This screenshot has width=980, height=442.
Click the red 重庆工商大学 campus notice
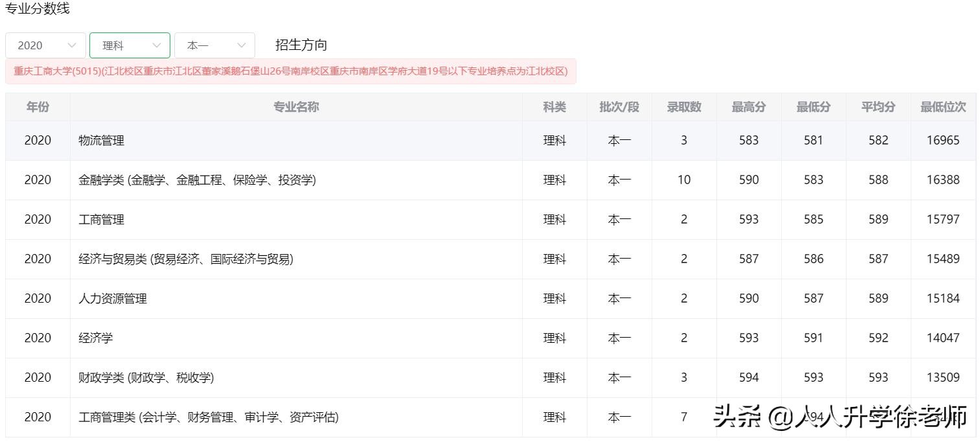[290, 71]
